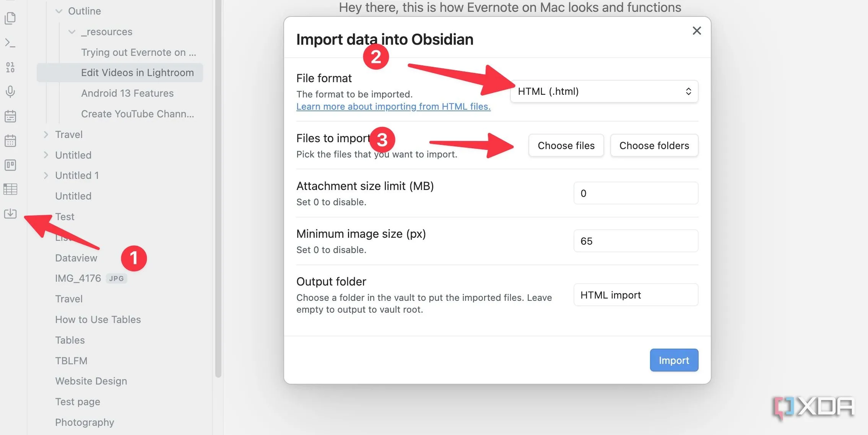Open the Create YouTube Chann... note
This screenshot has width=868, height=435.
pos(138,114)
